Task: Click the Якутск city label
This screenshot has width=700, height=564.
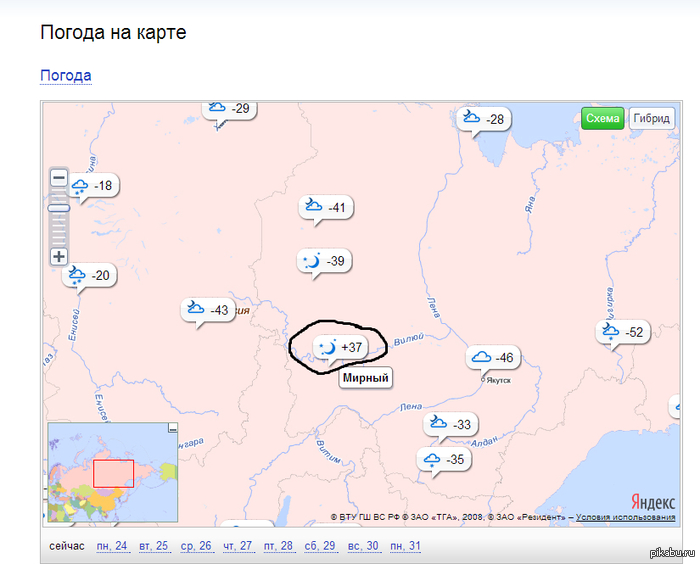Action: point(499,380)
